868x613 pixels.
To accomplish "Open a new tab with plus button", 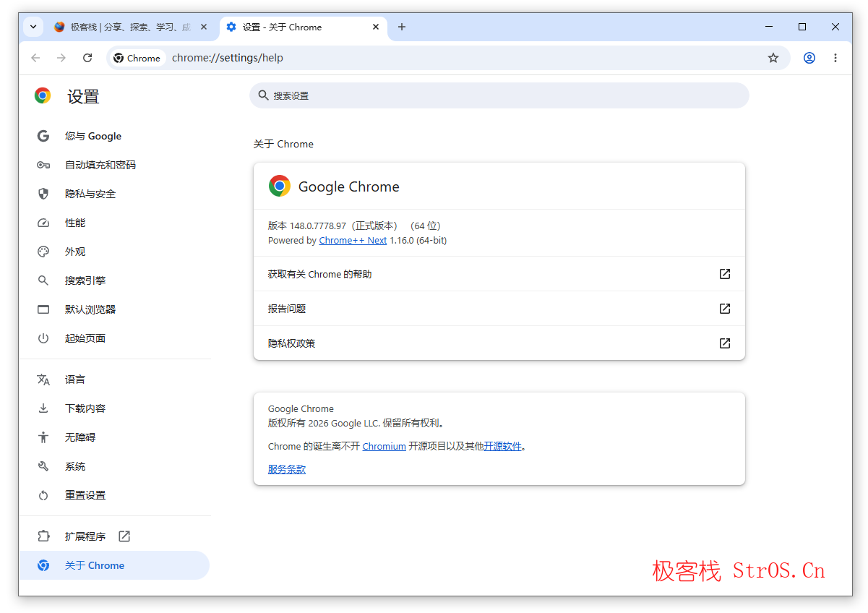I will tap(402, 27).
